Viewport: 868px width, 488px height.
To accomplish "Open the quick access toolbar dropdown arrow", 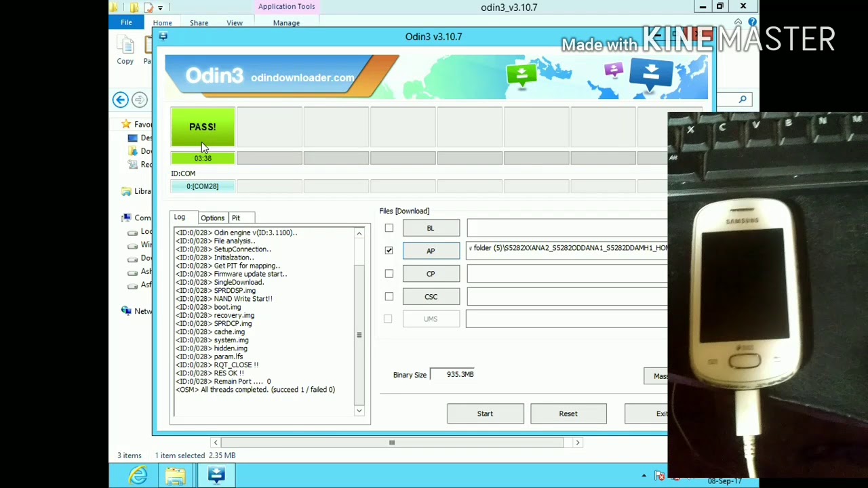I will click(161, 7).
